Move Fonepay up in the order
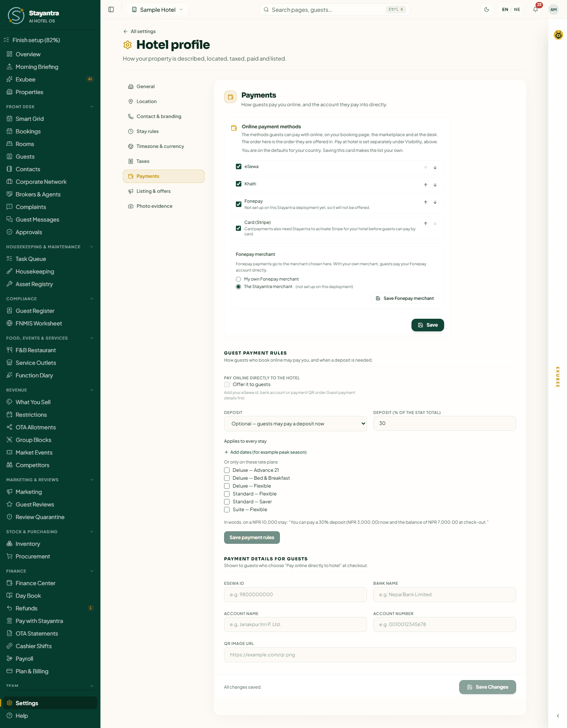567x728 pixels. [426, 202]
